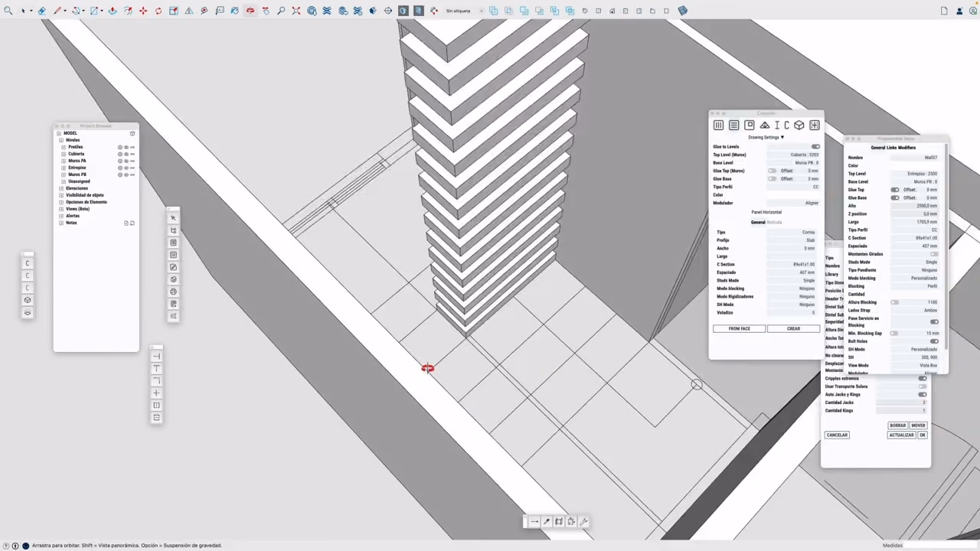
Task: Click the pointer-select icon in left vertical toolbar
Action: (x=174, y=218)
